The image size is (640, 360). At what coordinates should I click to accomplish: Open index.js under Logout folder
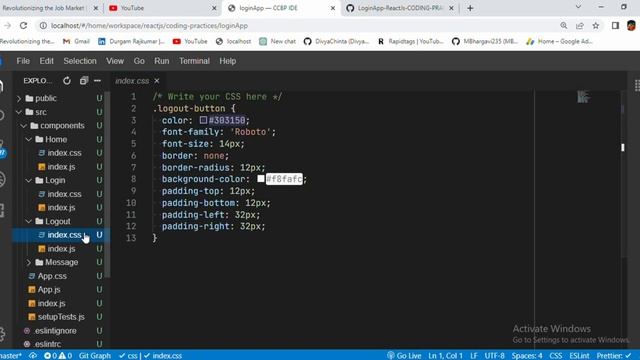pyautogui.click(x=61, y=249)
